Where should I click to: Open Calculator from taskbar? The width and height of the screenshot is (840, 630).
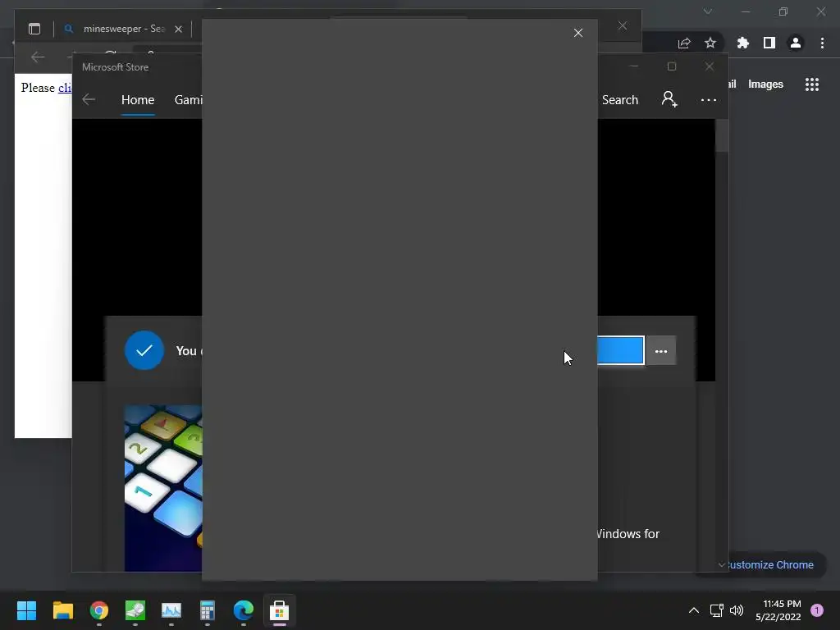[x=208, y=610]
